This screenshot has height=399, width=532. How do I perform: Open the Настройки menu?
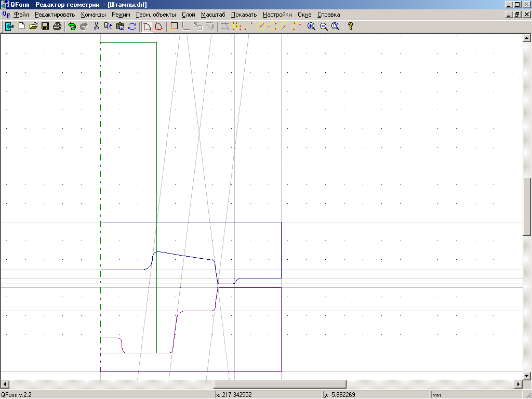[x=277, y=15]
